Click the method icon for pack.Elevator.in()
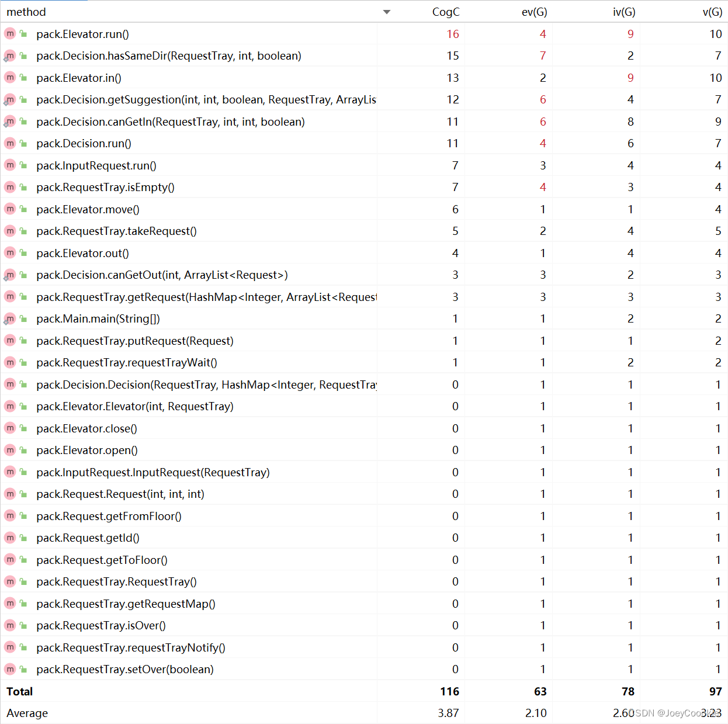 point(10,78)
